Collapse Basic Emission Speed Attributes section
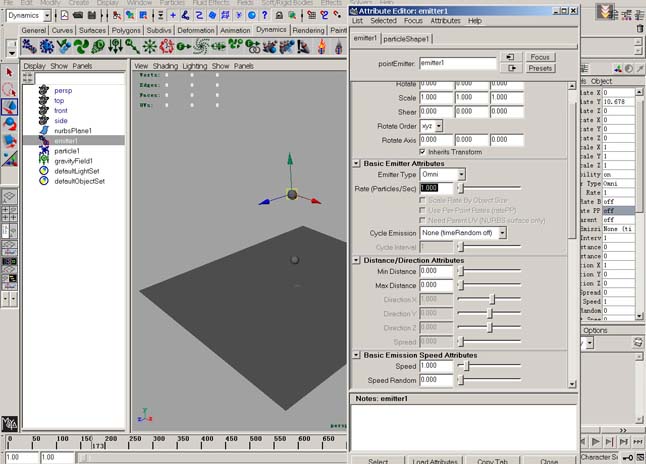646x464 pixels. pos(356,355)
